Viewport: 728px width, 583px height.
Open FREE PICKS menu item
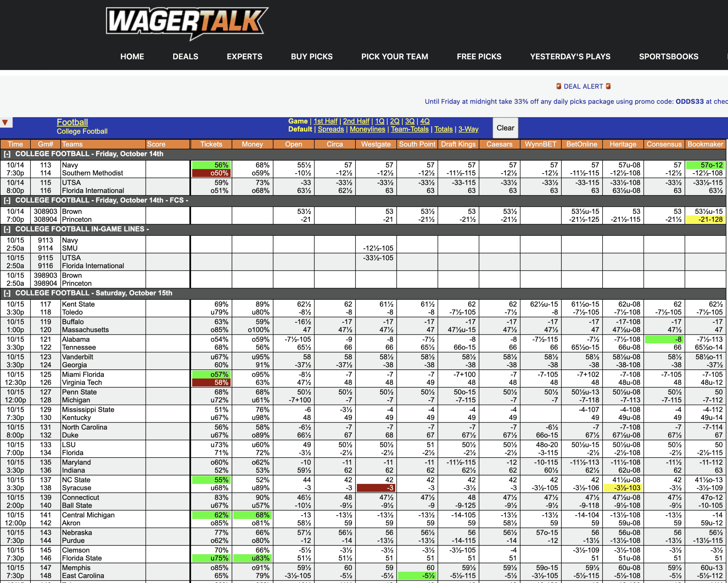click(x=479, y=57)
